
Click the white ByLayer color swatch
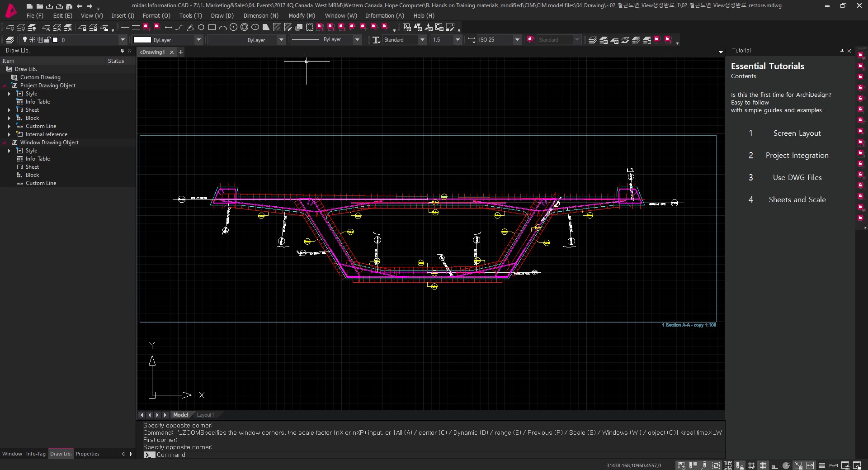(x=142, y=40)
